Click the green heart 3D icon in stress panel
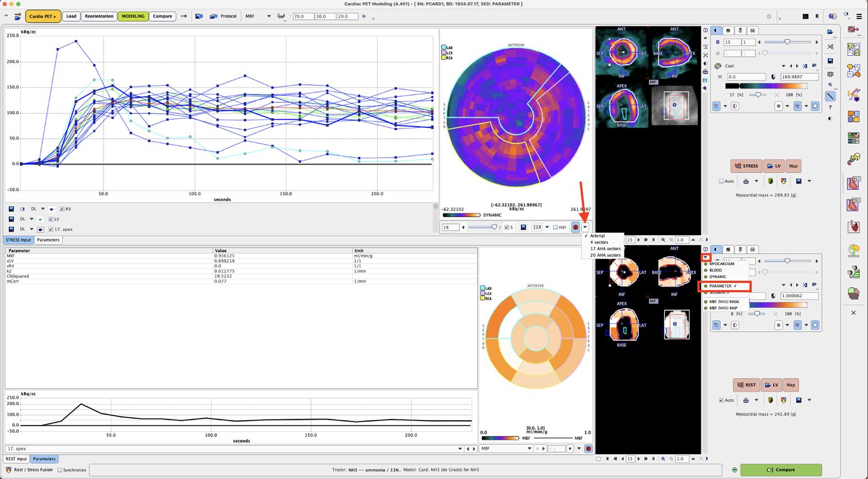The width and height of the screenshot is (868, 479). coord(771,181)
